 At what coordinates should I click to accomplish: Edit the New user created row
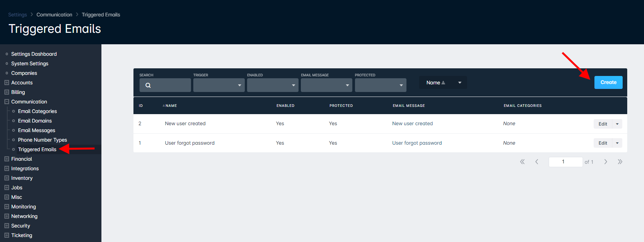pos(603,124)
